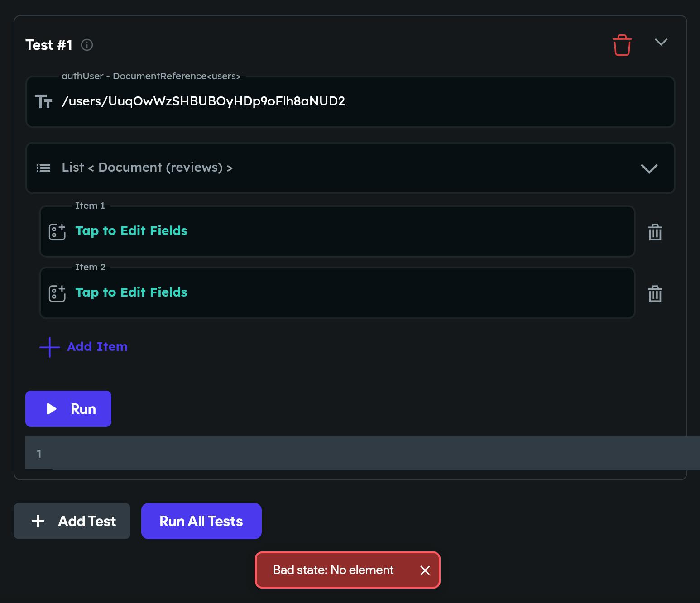Viewport: 700px width, 603px height.
Task: Open List < Document (reviews) > row
Action: [317, 168]
